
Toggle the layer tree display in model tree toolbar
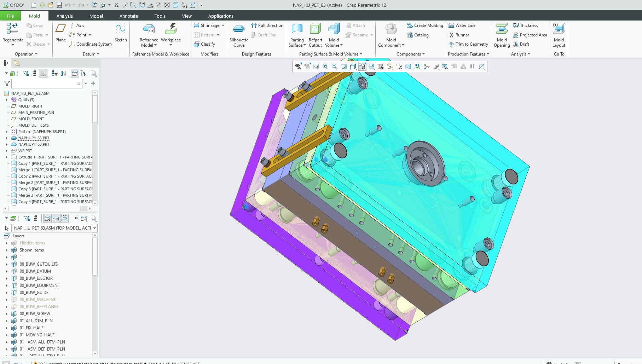tap(75, 73)
